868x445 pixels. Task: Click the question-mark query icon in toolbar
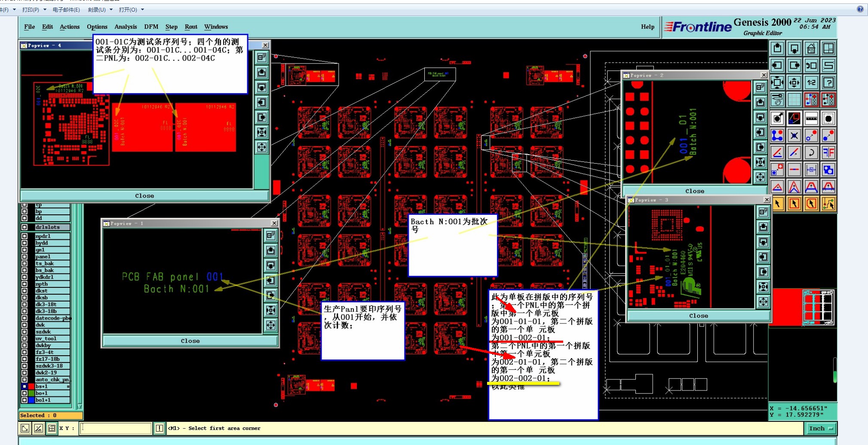point(828,82)
